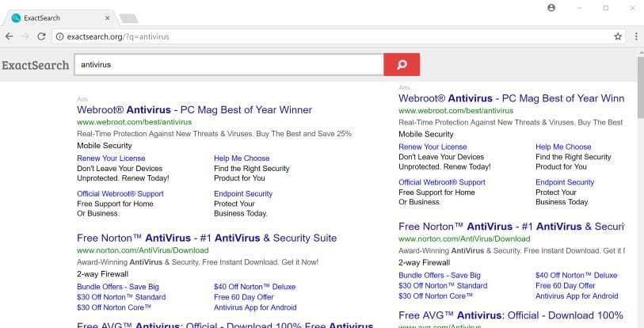Open the Chrome three-dot menu

click(x=635, y=36)
